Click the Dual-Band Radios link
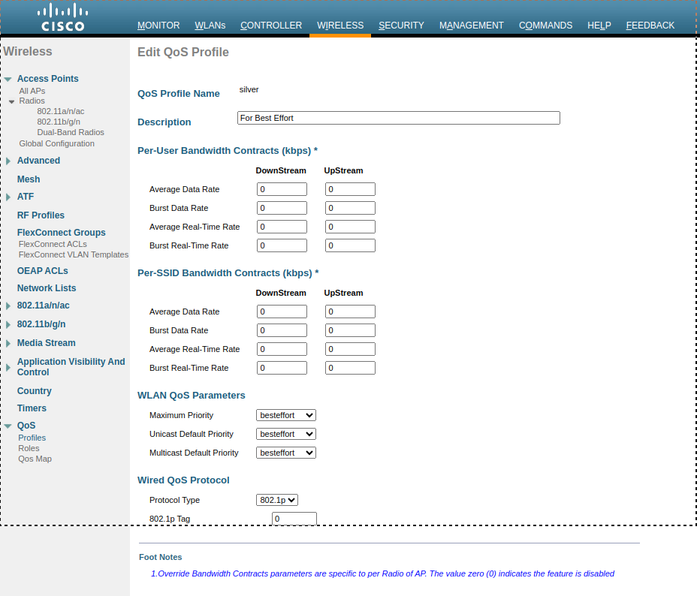Image resolution: width=700 pixels, height=596 pixels. click(x=69, y=132)
